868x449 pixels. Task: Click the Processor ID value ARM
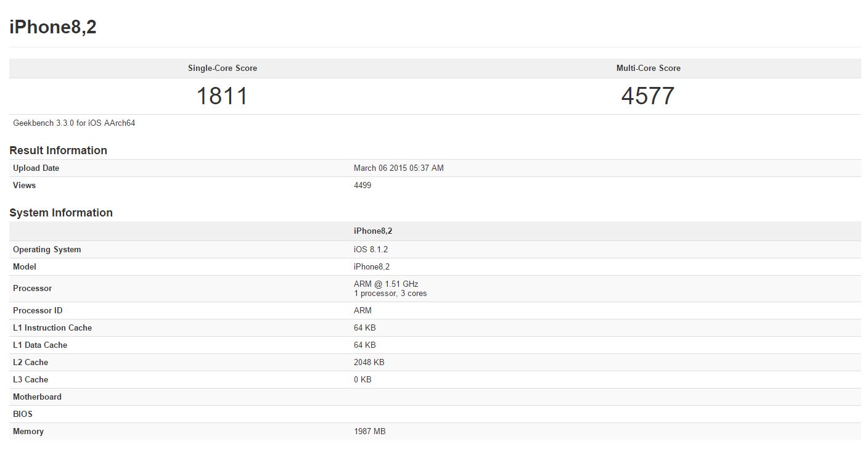(362, 311)
